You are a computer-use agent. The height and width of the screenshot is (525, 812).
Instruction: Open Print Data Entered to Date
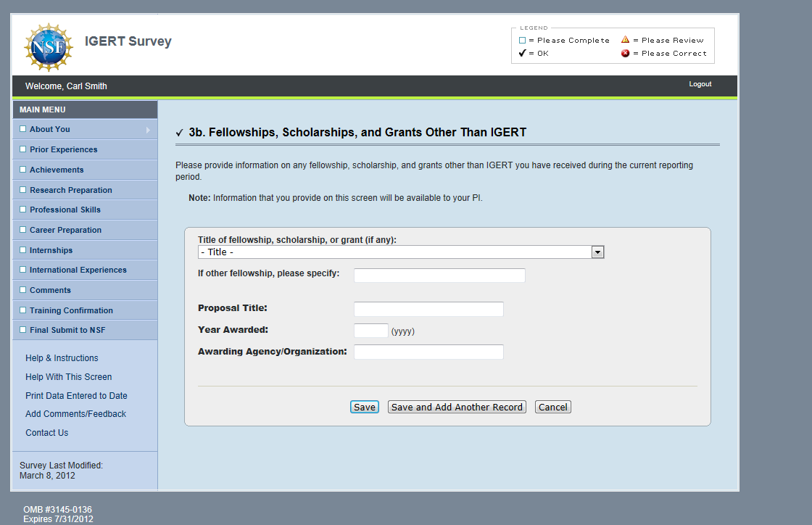tap(76, 396)
